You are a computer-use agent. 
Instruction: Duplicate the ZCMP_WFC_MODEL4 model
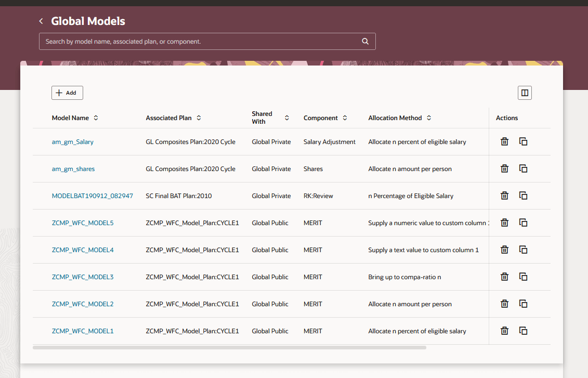click(523, 250)
